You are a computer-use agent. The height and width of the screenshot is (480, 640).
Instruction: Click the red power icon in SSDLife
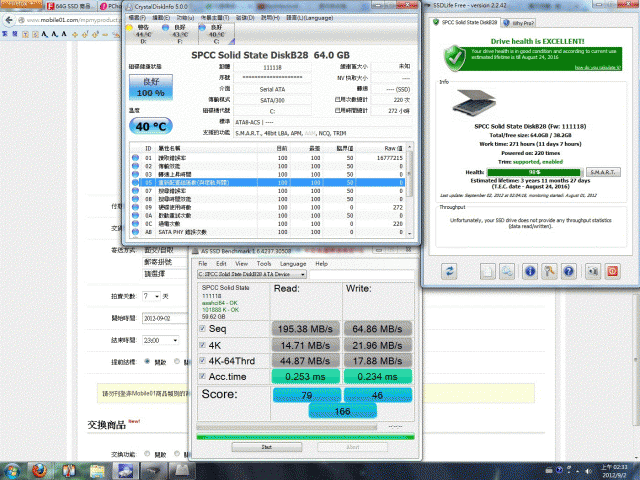point(612,271)
